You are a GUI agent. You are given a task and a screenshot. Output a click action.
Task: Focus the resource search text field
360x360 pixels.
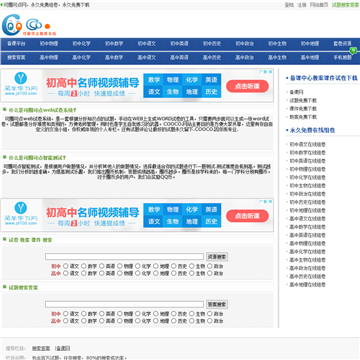[124, 257]
